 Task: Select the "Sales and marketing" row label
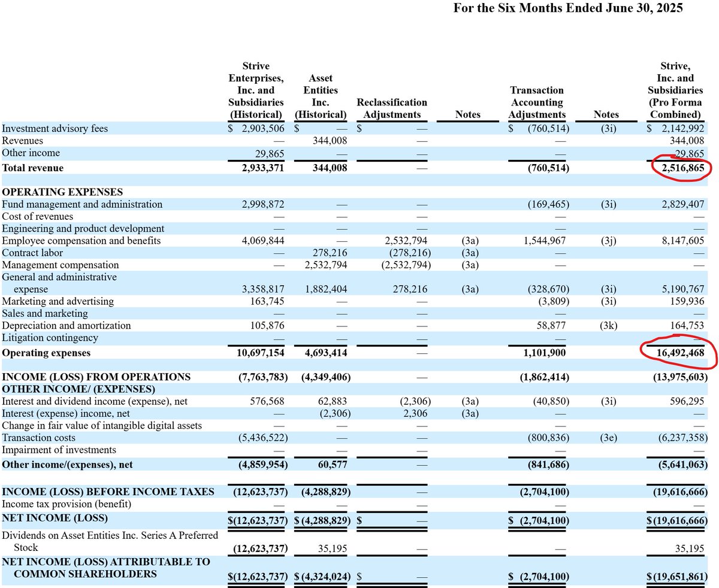(45, 313)
